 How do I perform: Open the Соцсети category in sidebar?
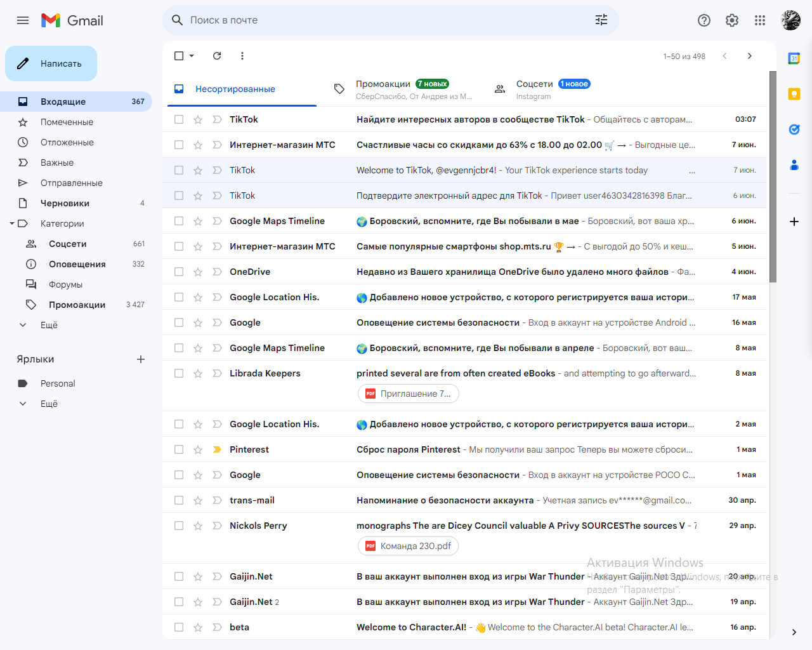click(76, 244)
